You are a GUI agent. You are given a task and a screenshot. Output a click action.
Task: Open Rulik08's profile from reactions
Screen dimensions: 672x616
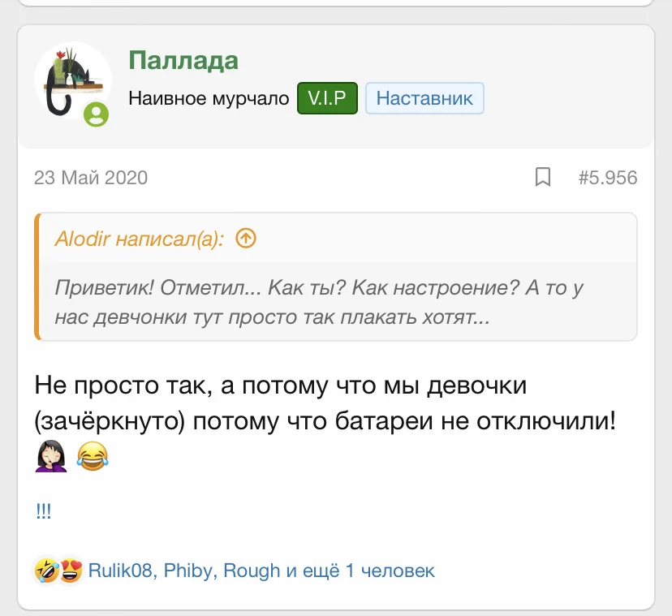click(x=119, y=571)
